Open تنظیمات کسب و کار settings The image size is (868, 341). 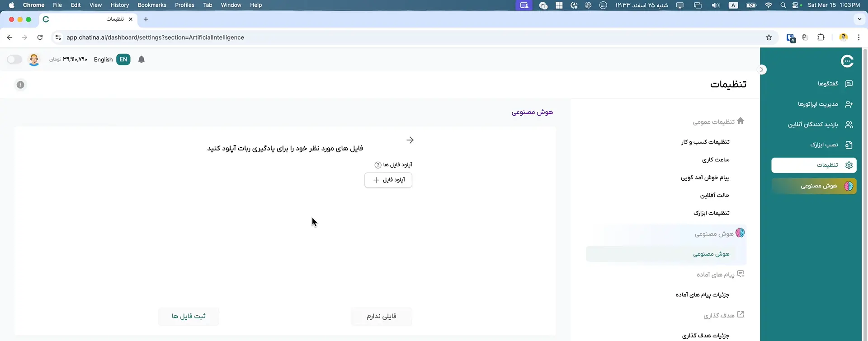tap(705, 142)
